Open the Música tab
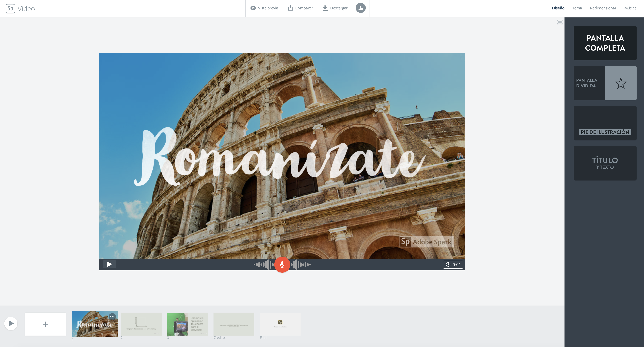The height and width of the screenshot is (347, 644). point(630,8)
